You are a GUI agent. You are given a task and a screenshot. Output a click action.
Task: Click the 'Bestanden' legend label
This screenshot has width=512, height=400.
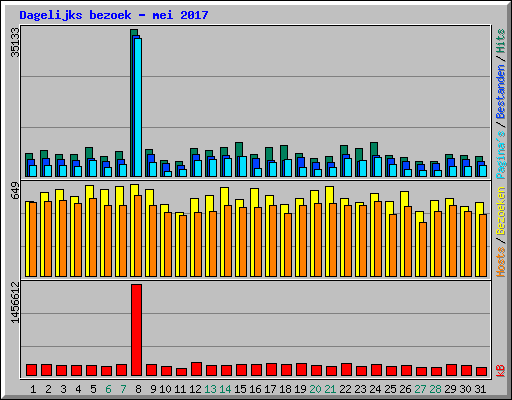click(501, 92)
